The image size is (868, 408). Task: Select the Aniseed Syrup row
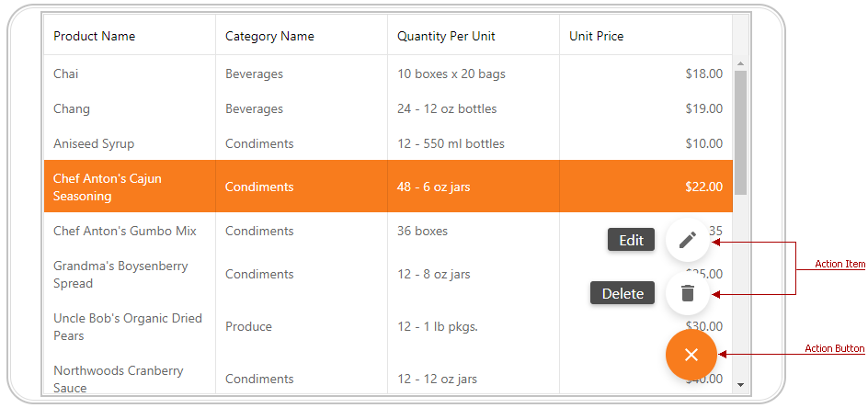[388, 143]
